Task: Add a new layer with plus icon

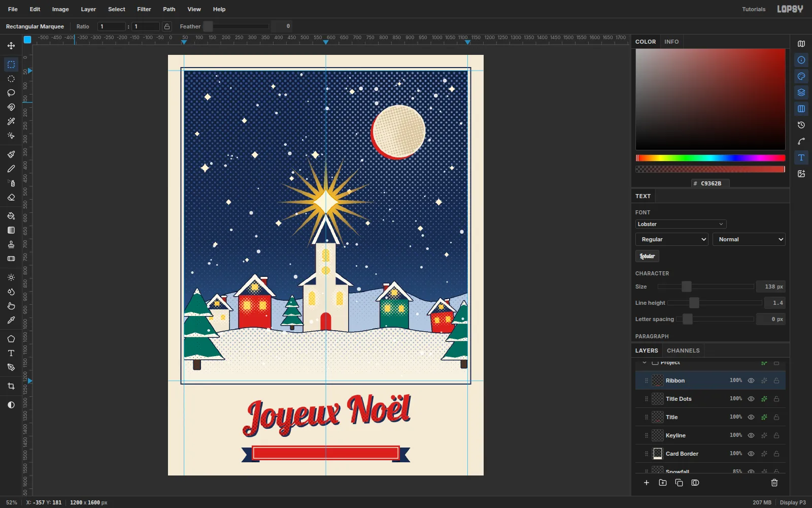Action: [647, 483]
